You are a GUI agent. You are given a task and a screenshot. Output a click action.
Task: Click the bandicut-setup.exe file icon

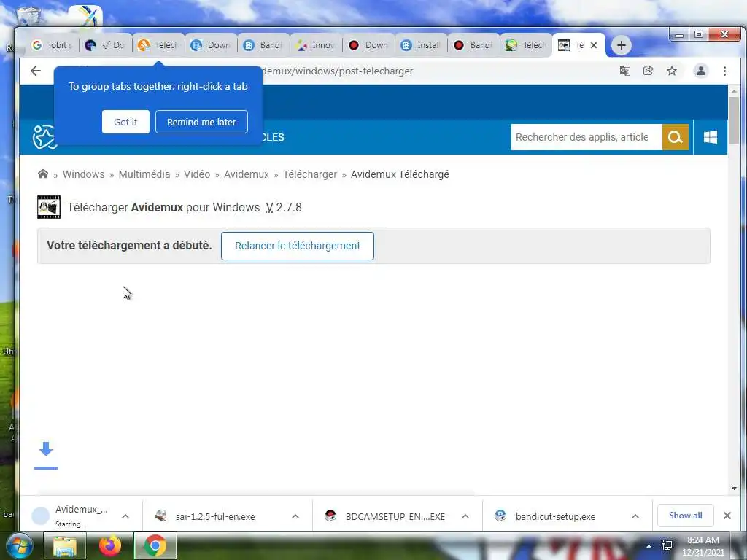500,516
